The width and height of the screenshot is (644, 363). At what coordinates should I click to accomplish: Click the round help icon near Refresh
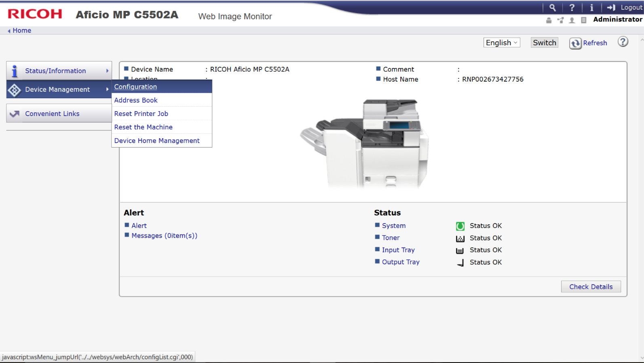[623, 42]
